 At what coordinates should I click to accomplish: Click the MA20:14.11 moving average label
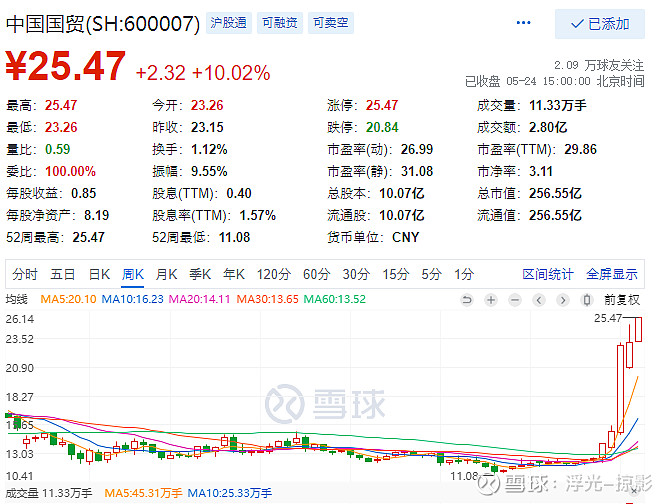click(199, 299)
